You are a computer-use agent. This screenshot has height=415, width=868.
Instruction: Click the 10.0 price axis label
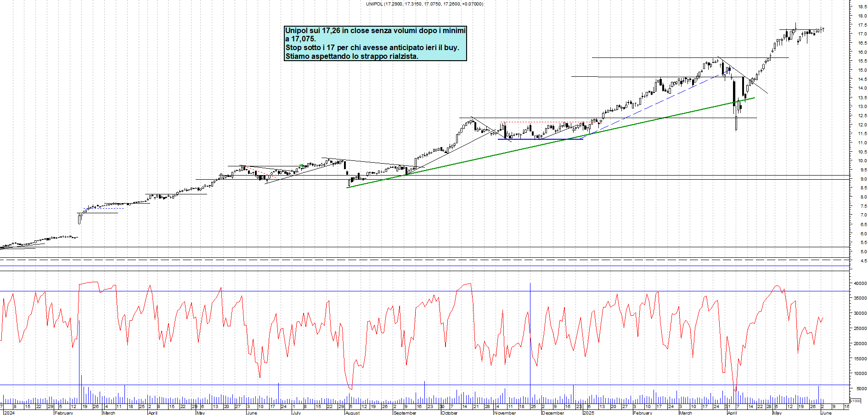[862, 161]
